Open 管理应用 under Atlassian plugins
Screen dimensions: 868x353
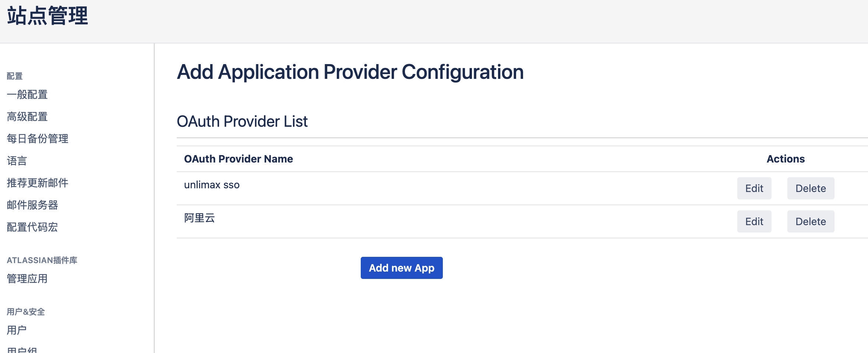coord(27,279)
